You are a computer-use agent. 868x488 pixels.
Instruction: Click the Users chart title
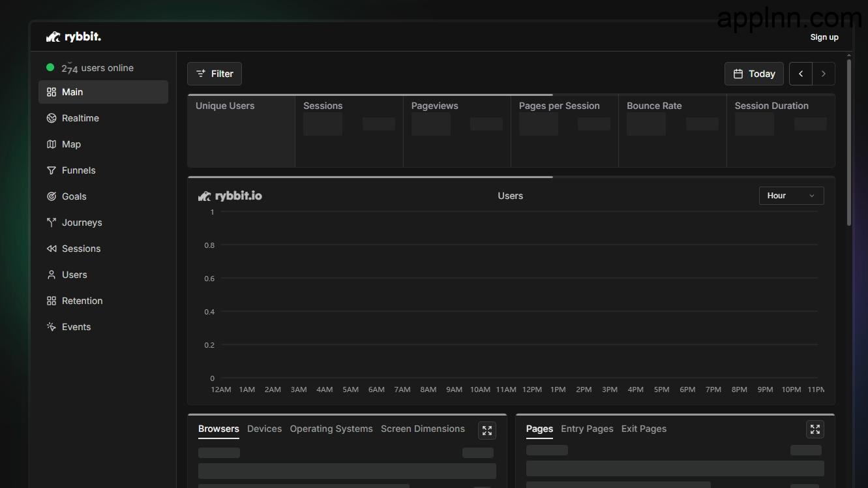coord(510,196)
